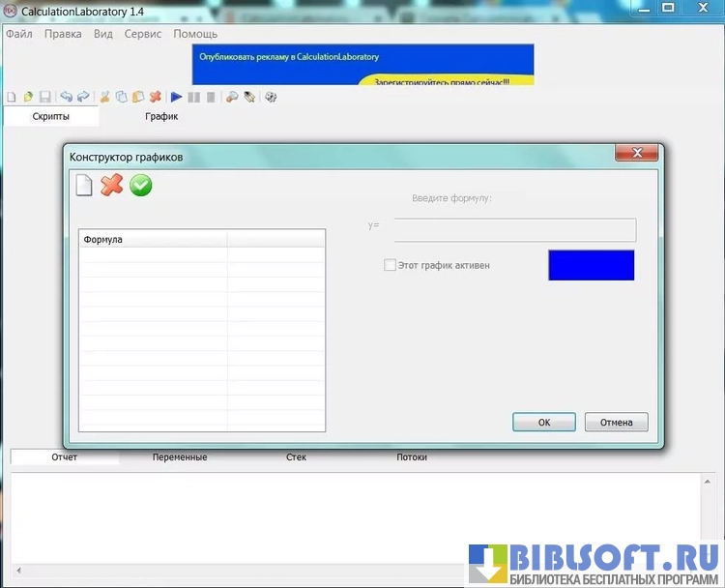Switch to the График tab
The width and height of the screenshot is (725, 588).
click(x=161, y=116)
